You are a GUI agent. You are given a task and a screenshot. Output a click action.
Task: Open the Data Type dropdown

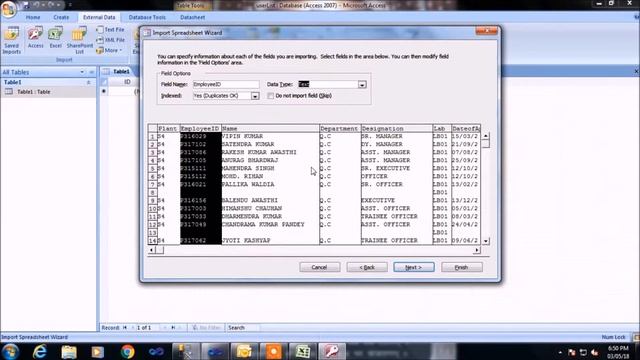(362, 84)
